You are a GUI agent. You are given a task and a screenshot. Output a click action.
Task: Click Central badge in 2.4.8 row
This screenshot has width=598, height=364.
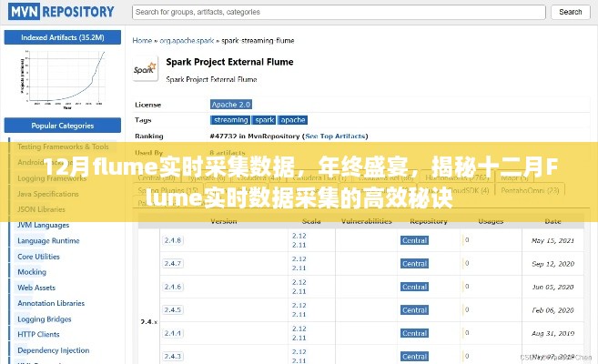click(414, 240)
